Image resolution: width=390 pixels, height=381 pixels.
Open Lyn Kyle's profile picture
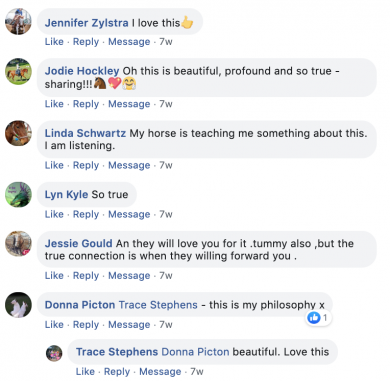[x=18, y=195]
